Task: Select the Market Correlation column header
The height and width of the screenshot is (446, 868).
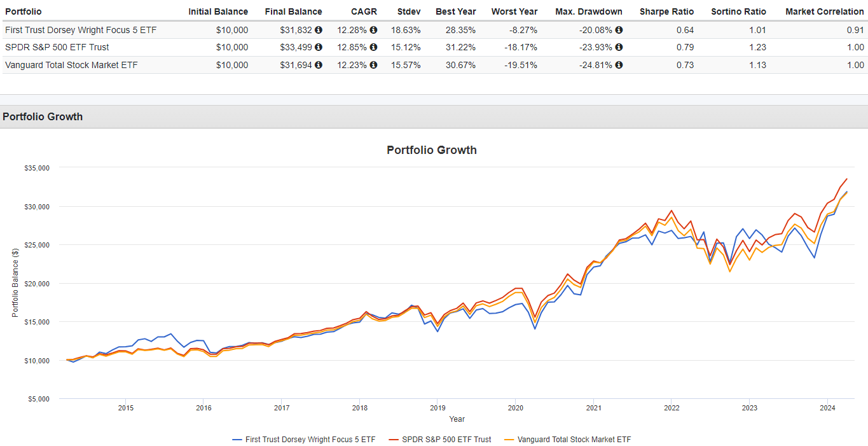Action: (x=824, y=11)
